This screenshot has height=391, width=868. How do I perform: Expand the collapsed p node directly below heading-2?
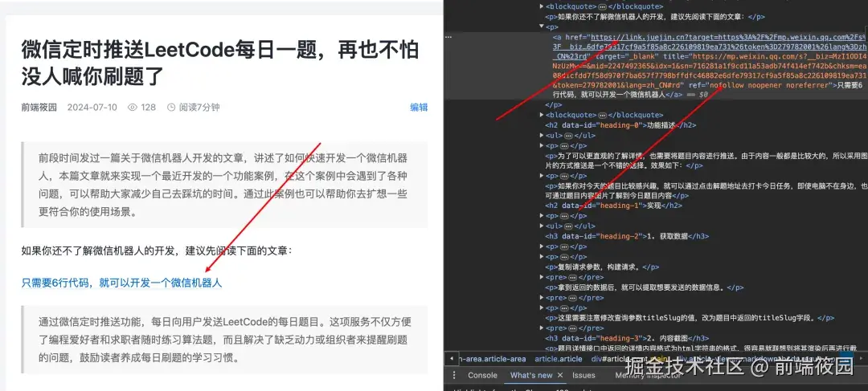(x=542, y=246)
